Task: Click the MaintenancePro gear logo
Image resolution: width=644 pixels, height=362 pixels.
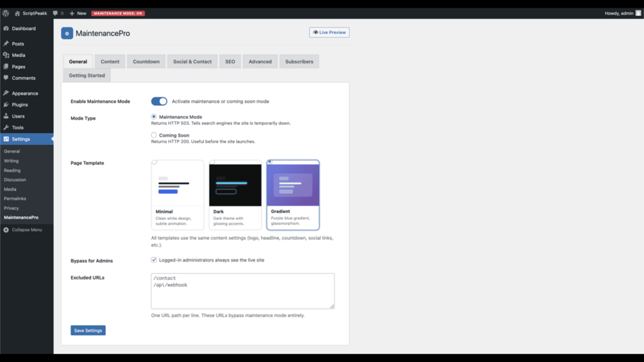Action: (67, 33)
